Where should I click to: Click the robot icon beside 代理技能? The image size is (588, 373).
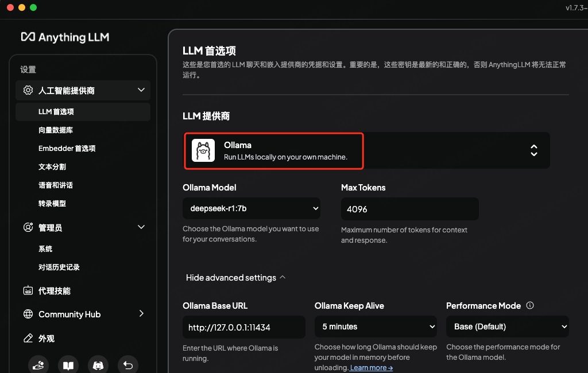coord(28,290)
